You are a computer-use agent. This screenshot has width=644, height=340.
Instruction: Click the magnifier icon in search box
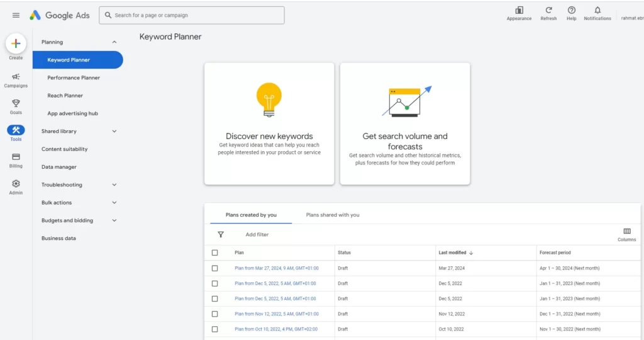click(x=108, y=15)
